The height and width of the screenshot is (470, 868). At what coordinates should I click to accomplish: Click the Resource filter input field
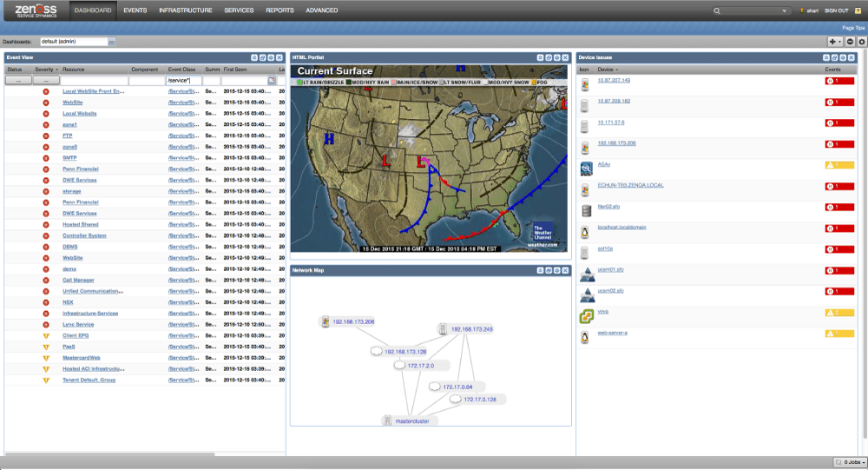[x=94, y=81]
